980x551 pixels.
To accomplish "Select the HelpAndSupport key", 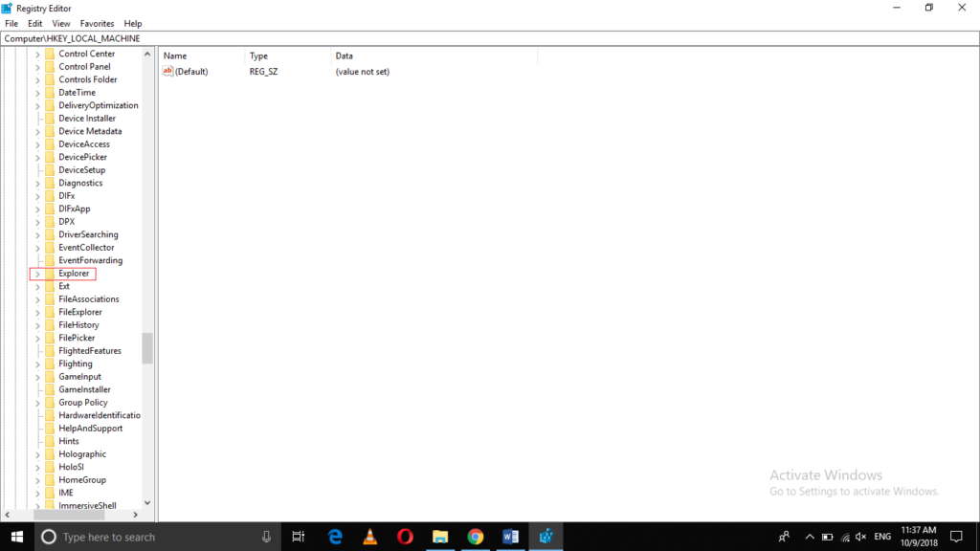I will (x=91, y=429).
